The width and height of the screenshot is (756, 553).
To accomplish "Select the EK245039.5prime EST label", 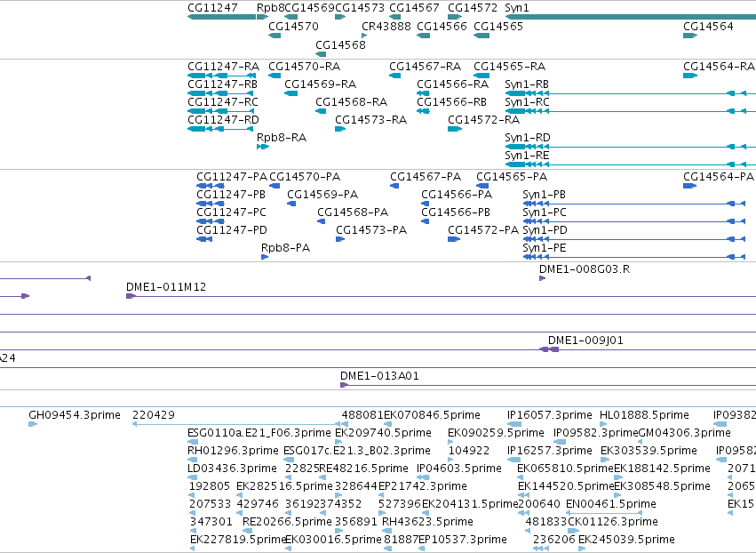I will pyautogui.click(x=626, y=540).
